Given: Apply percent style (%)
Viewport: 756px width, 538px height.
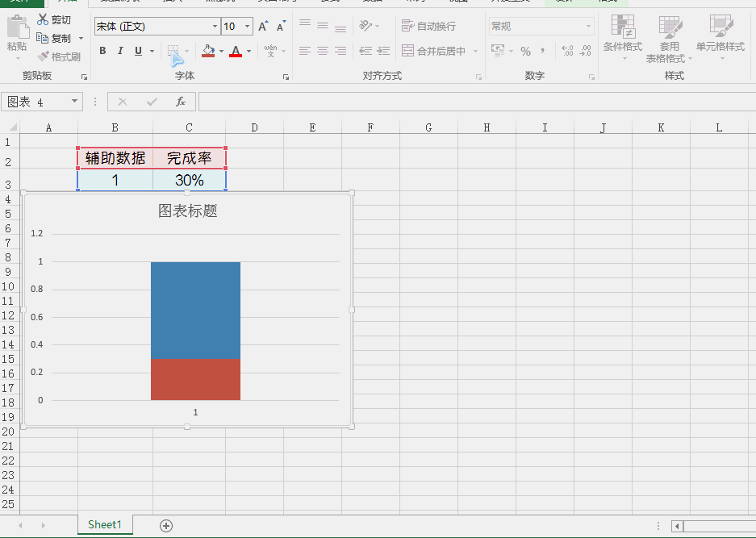Looking at the screenshot, I should pos(525,51).
